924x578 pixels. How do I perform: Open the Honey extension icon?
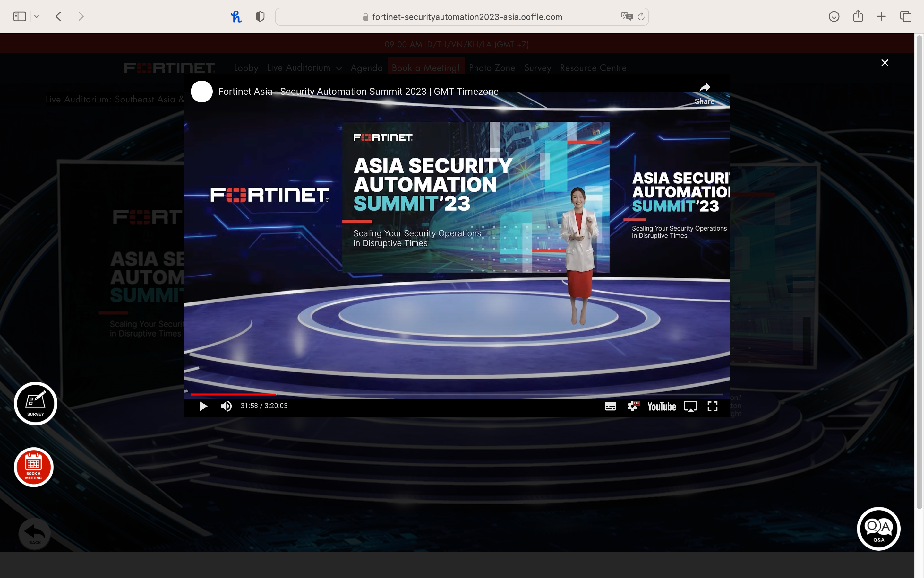(x=236, y=16)
